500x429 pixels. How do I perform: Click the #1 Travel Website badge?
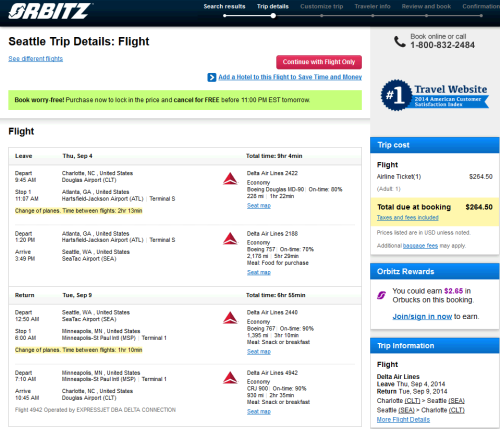tap(435, 95)
